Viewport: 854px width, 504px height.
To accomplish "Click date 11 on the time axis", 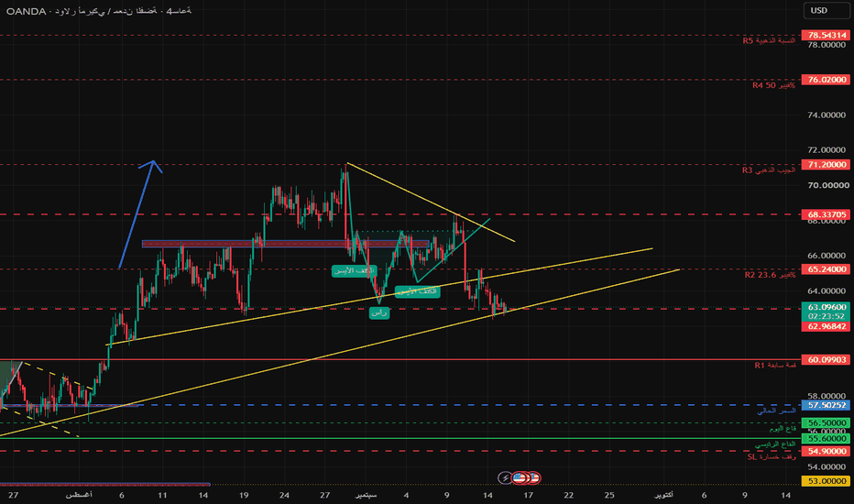I will click(x=162, y=495).
